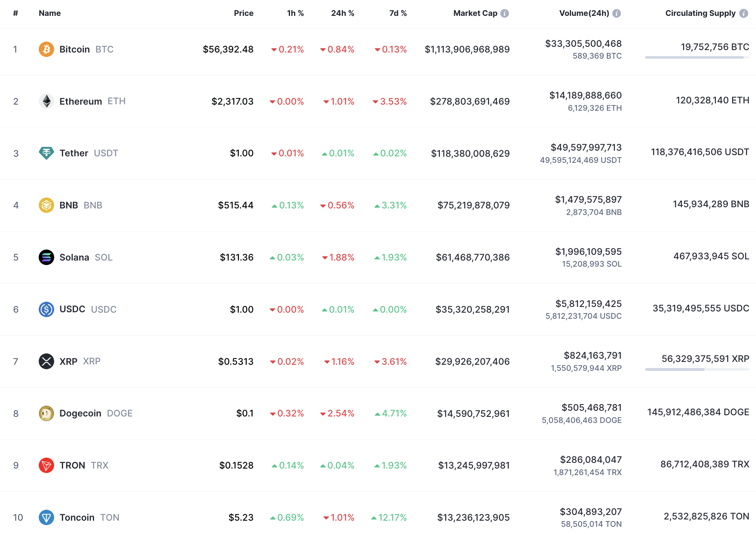Click the Dogecoin logo icon

[46, 413]
